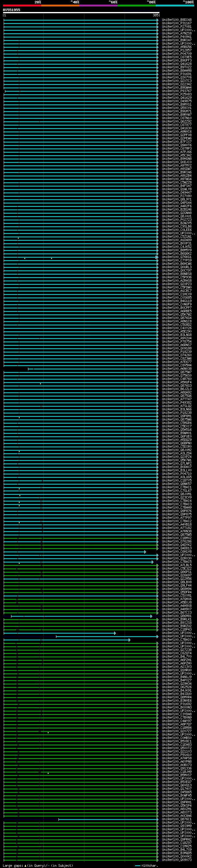
Task: Open the UniRef100_P04710 entry
Action: tap(177, 474)
